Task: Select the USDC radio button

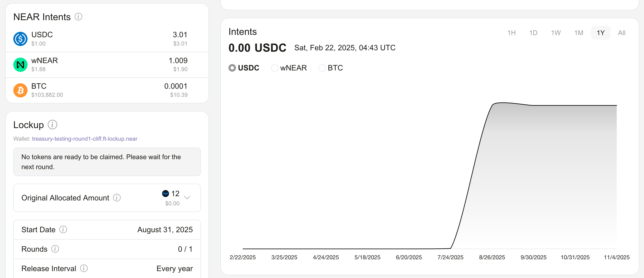Action: coord(232,68)
